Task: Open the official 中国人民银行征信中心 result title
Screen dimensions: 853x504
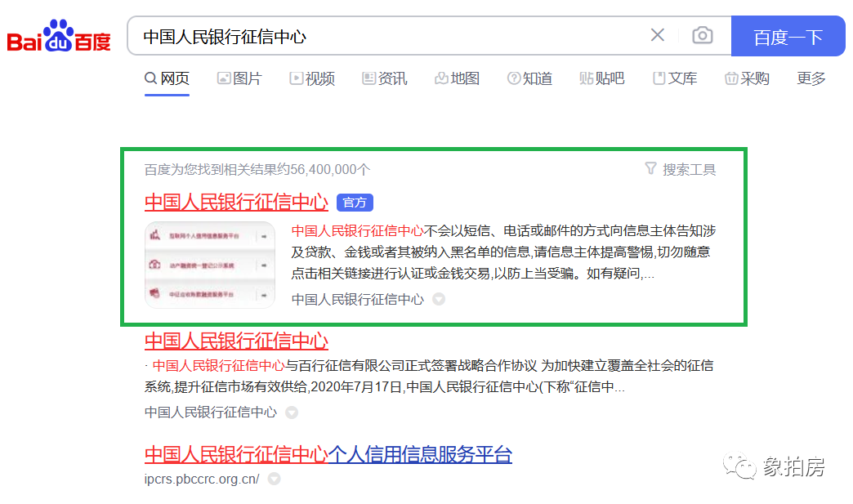Action: tap(236, 203)
